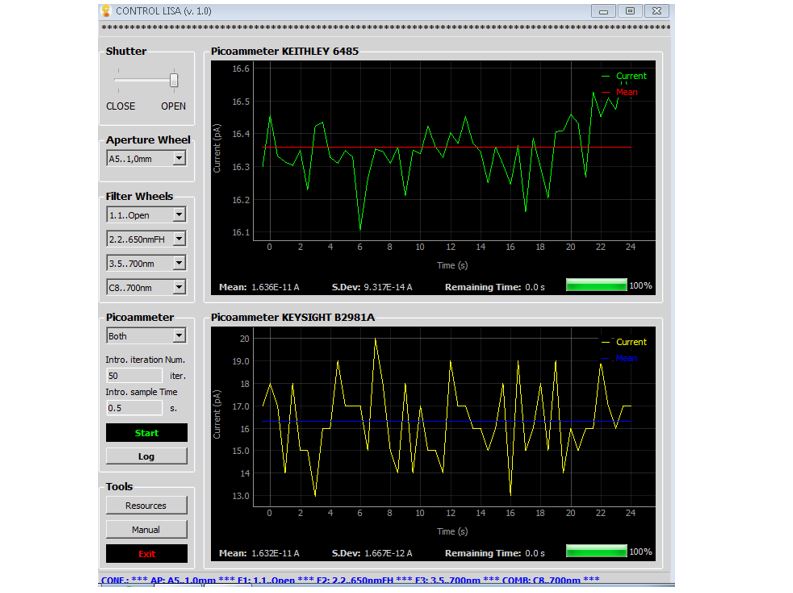Click the iteration number input field

click(133, 375)
